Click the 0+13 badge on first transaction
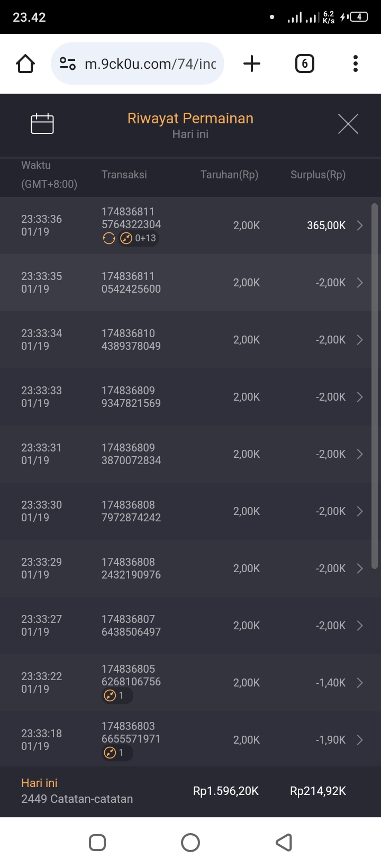Image resolution: width=381 pixels, height=868 pixels. coord(139,239)
